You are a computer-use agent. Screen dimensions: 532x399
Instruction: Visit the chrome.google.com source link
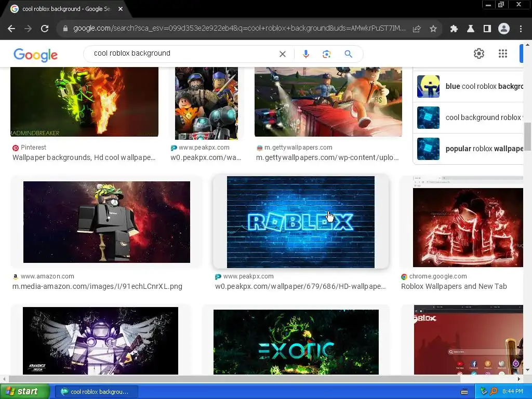pyautogui.click(x=434, y=276)
